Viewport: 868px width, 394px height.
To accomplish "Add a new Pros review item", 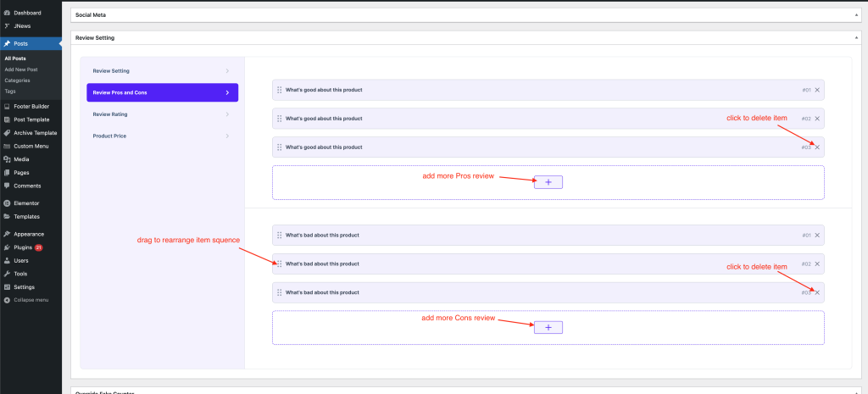I will (x=548, y=182).
